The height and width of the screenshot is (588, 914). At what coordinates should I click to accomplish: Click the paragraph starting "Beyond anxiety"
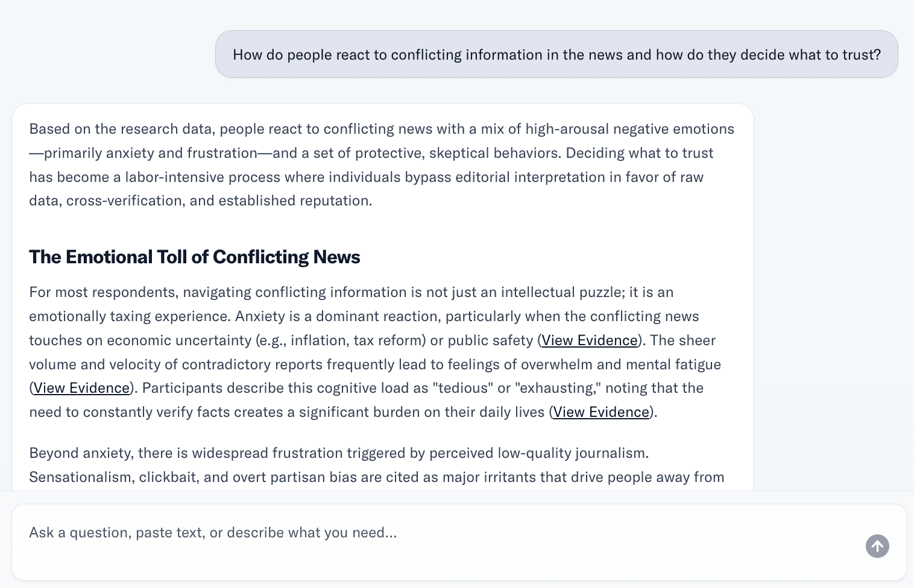(376, 465)
